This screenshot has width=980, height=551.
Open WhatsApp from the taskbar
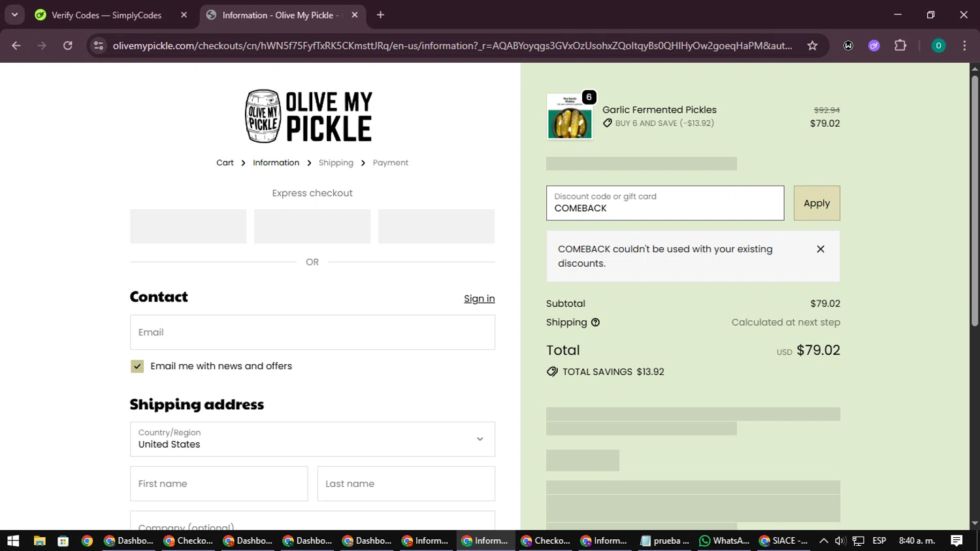point(724,541)
